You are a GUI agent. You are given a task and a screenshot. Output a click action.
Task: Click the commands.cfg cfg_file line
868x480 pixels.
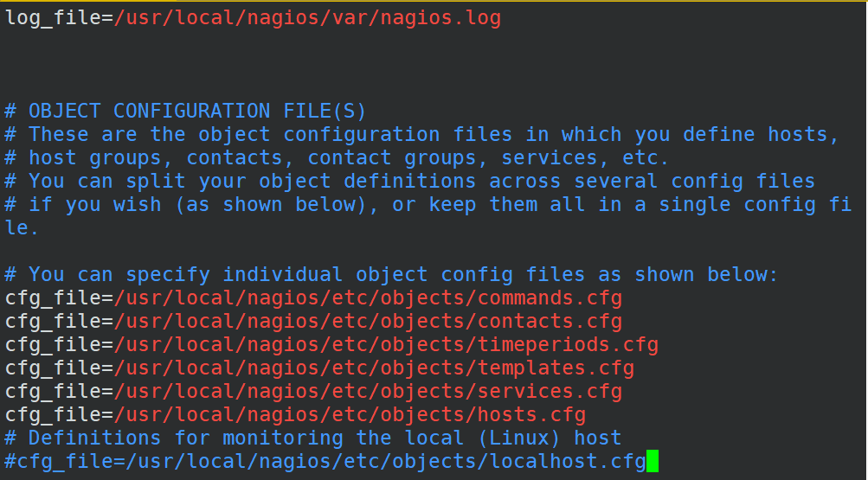pos(313,298)
